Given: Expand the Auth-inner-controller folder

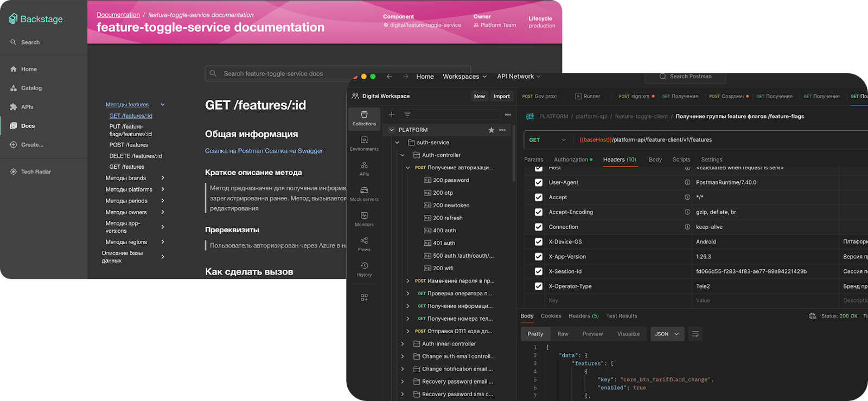Looking at the screenshot, I should [403, 344].
